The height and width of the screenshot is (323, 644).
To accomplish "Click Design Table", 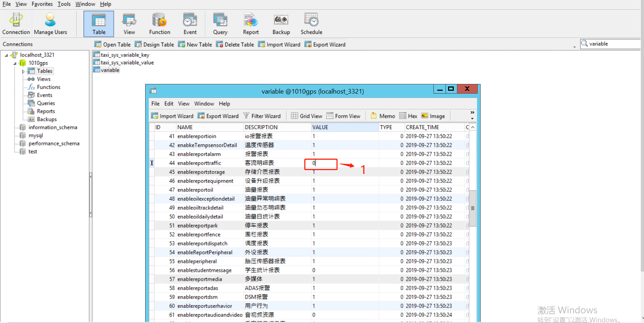I will (154, 44).
